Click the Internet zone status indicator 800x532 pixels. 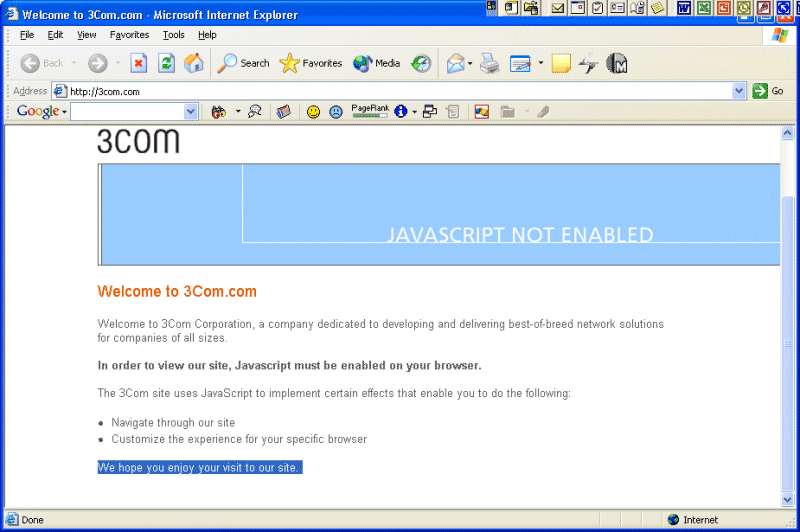[x=692, y=519]
